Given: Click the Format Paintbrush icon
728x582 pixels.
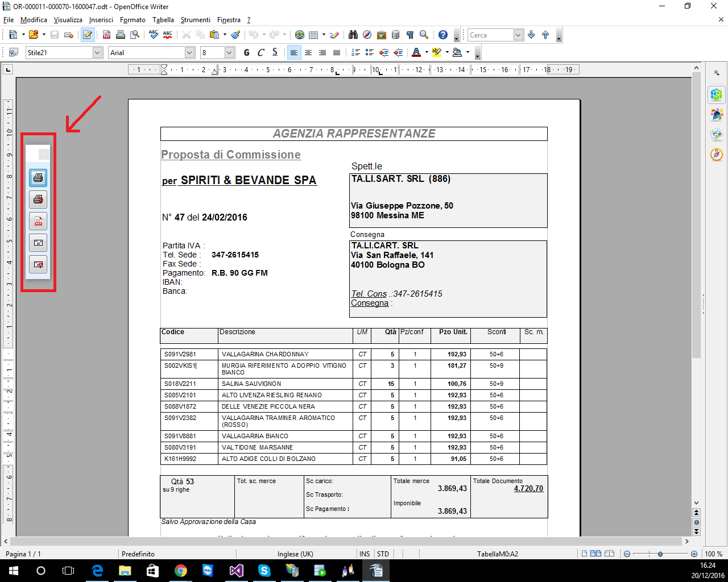Looking at the screenshot, I should pyautogui.click(x=235, y=35).
